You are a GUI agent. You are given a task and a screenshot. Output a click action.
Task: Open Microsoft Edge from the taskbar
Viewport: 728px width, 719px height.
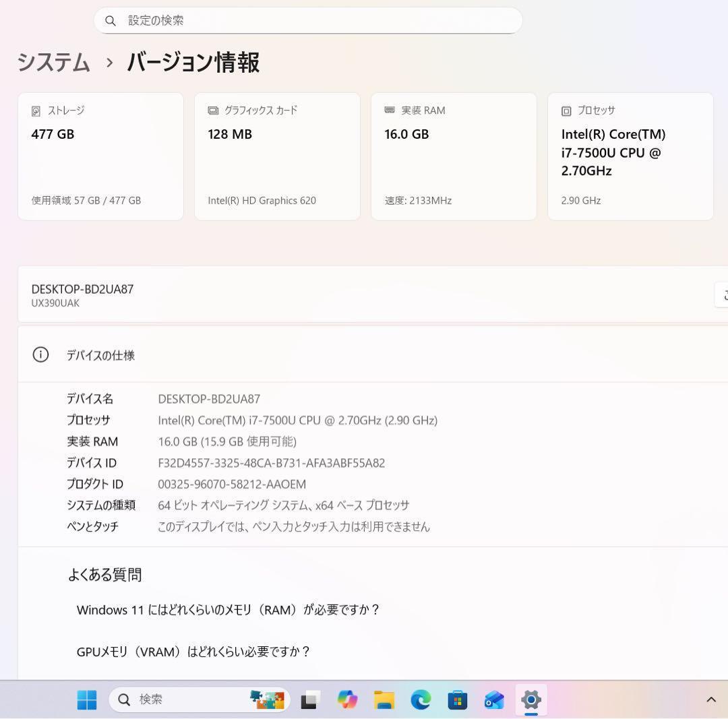420,699
